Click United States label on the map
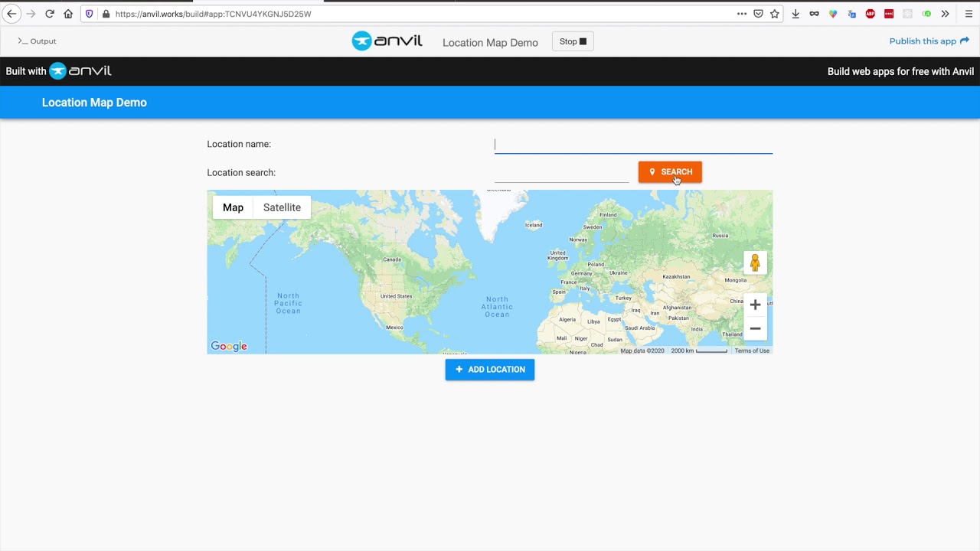 [x=396, y=296]
